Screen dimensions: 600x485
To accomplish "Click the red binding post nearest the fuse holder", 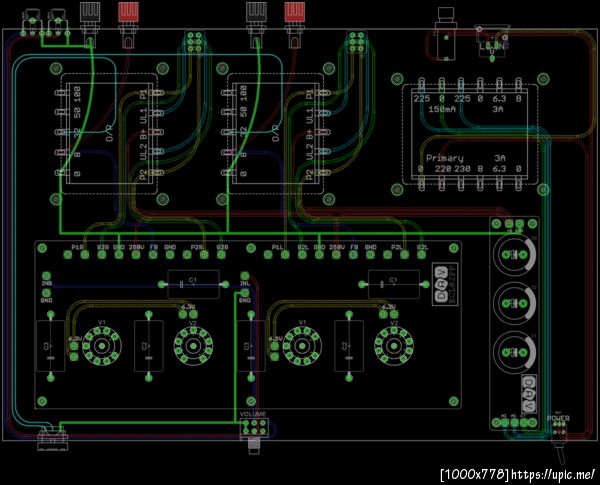I will click(294, 24).
